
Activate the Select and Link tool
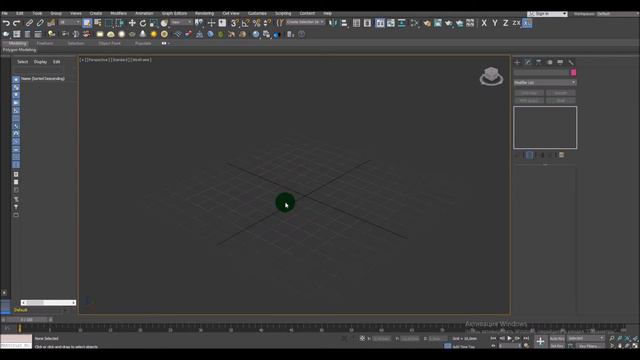point(29,23)
